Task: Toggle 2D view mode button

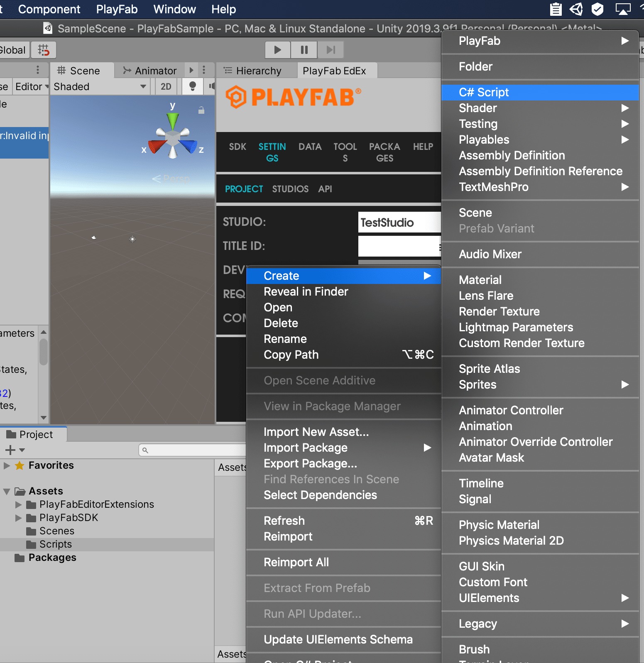Action: [166, 86]
